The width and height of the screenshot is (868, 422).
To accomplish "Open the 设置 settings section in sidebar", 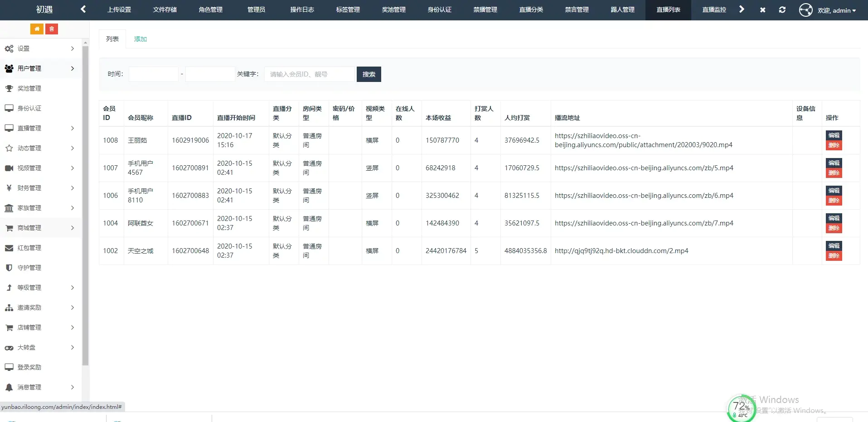I will coord(24,48).
